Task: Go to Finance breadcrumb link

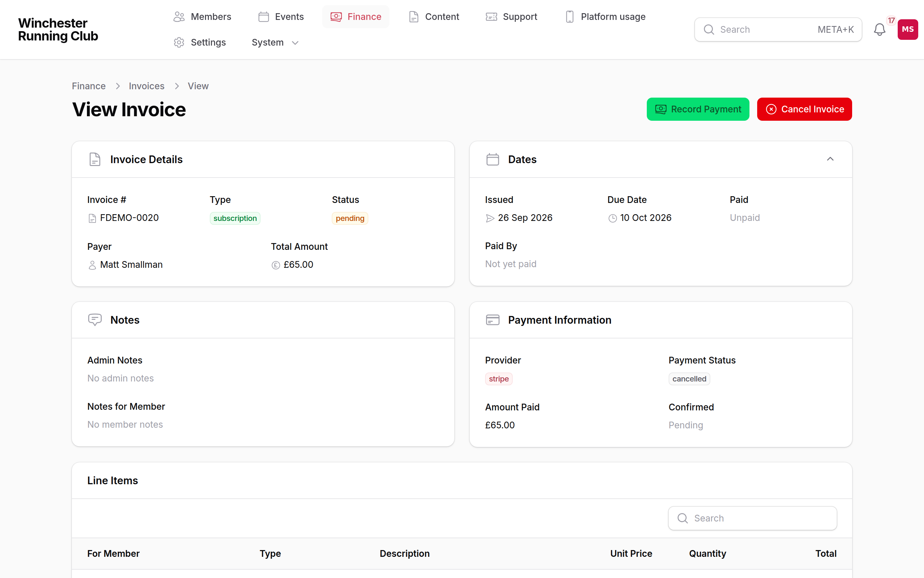Action: point(89,86)
